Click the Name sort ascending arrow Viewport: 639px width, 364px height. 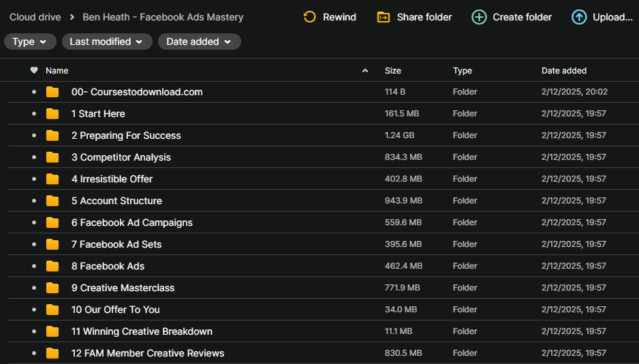click(365, 71)
